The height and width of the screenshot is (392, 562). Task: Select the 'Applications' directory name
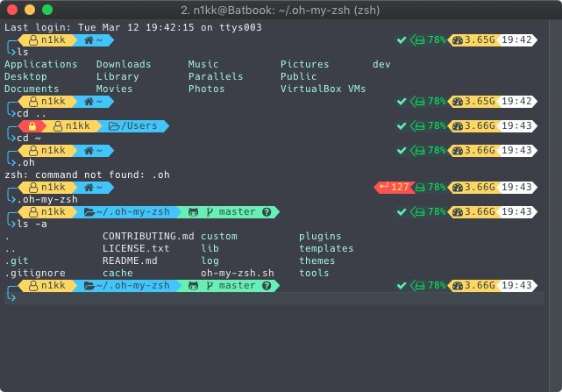(x=41, y=64)
